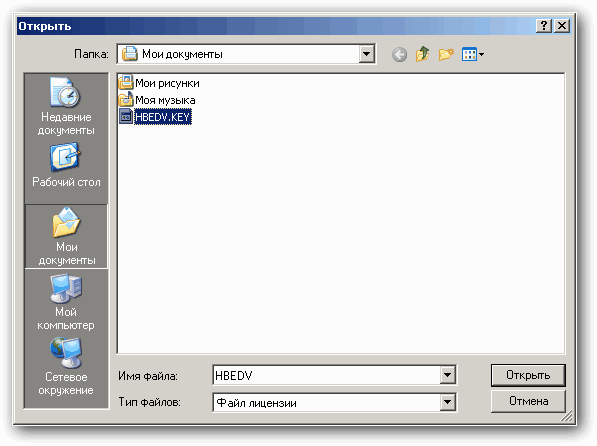Go up one folder level
Viewport: 597px width, 446px height.
(422, 54)
